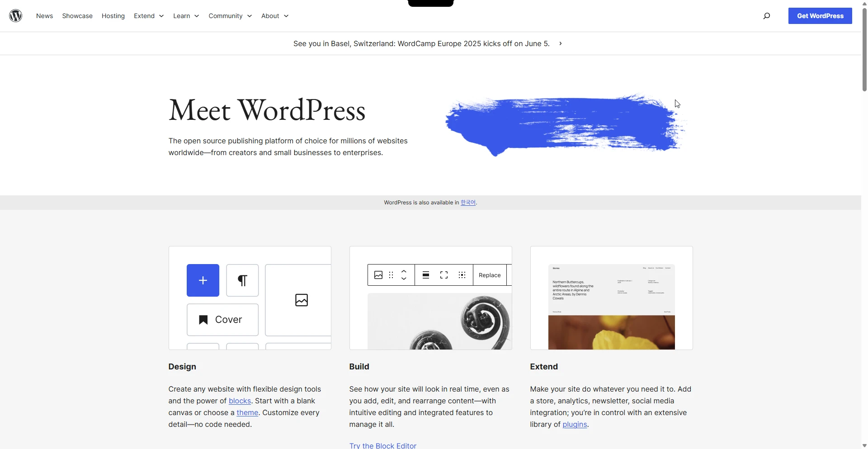868x449 pixels.
Task: Click the Extend section heading
Action: (x=544, y=367)
